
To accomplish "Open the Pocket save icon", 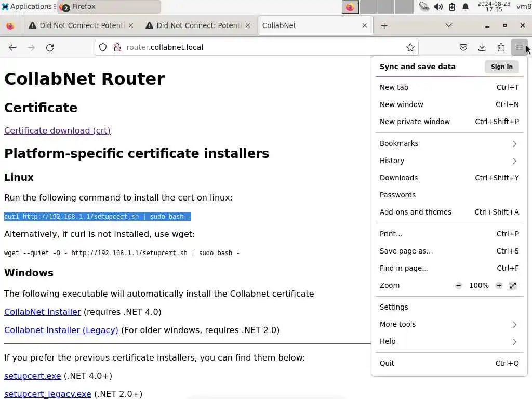I will (x=463, y=47).
